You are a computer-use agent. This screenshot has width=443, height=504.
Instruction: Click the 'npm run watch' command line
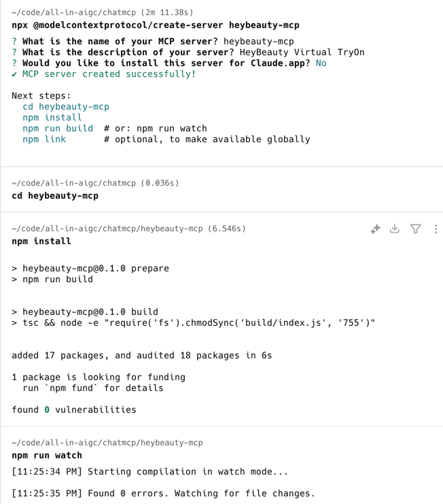(x=47, y=456)
